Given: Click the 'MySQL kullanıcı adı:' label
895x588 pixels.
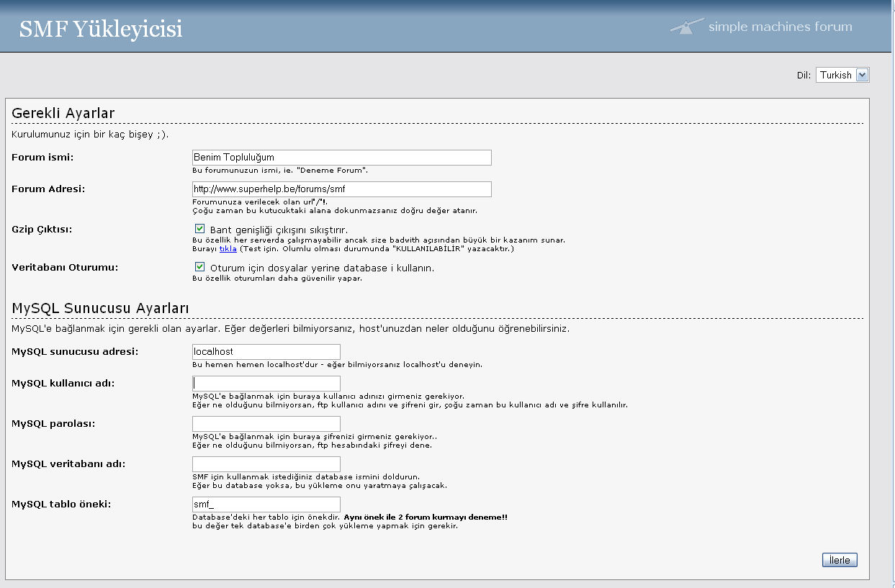Looking at the screenshot, I should (x=63, y=383).
